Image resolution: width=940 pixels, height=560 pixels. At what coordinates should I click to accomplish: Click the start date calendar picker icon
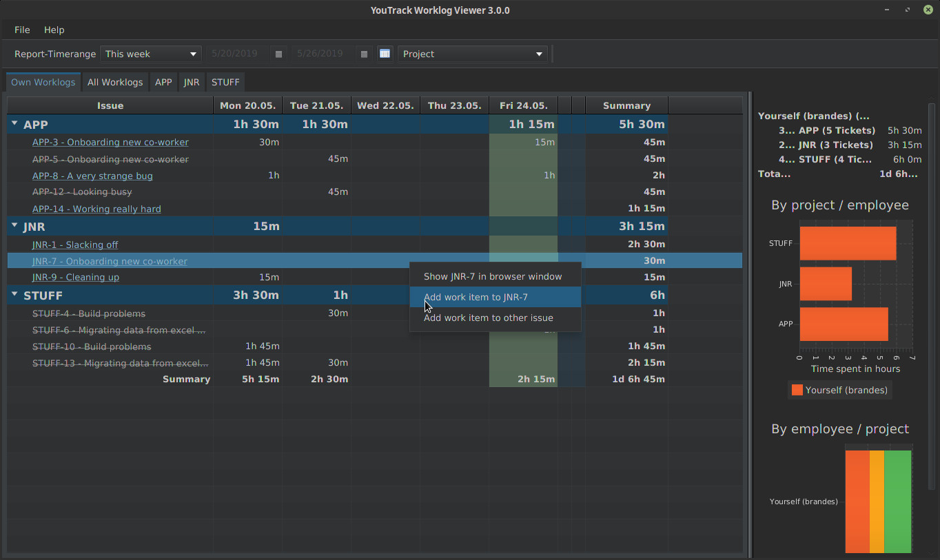[x=278, y=54]
